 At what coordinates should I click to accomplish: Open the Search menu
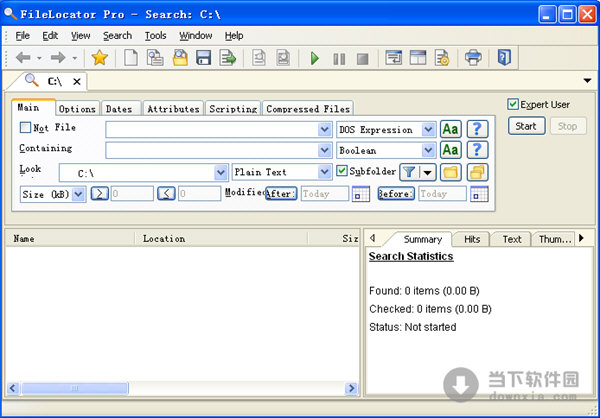[117, 36]
